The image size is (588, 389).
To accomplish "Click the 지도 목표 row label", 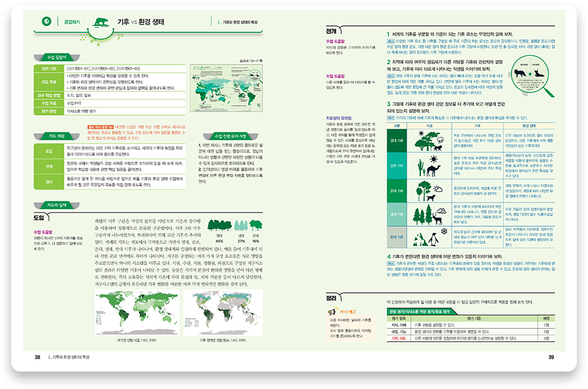I will 48,81.
